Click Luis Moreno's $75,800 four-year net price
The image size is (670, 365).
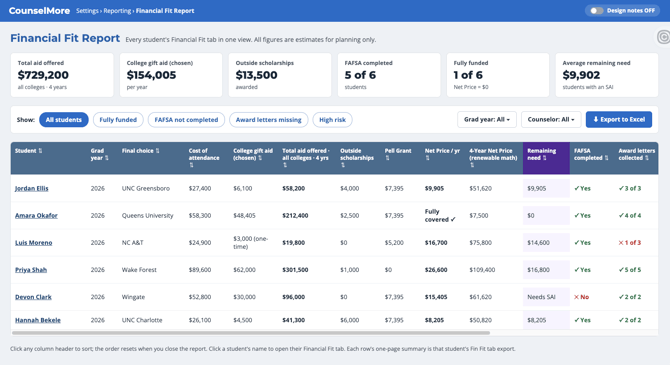(x=480, y=243)
